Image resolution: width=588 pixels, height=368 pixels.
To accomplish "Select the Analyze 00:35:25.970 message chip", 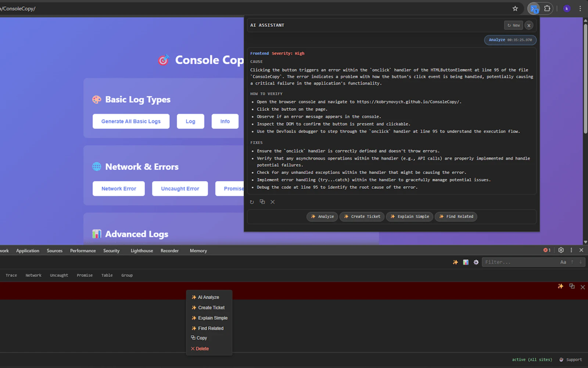I will pyautogui.click(x=510, y=40).
